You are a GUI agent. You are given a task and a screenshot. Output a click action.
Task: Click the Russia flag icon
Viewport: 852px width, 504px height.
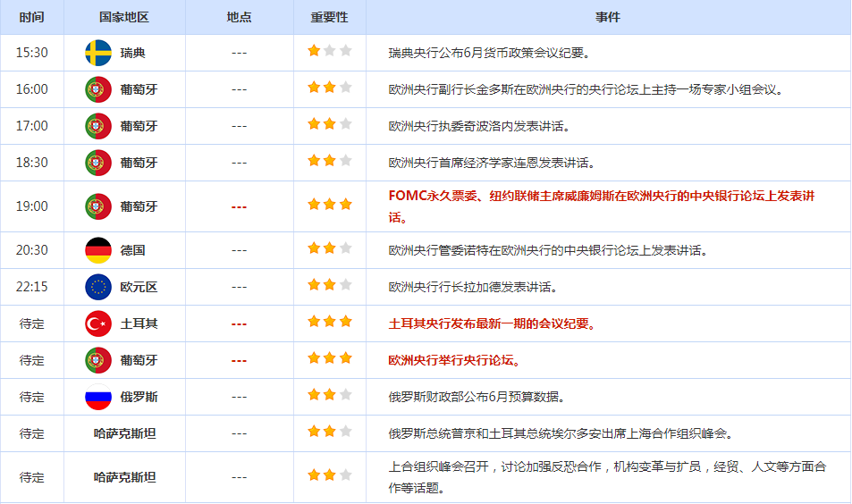[98, 397]
